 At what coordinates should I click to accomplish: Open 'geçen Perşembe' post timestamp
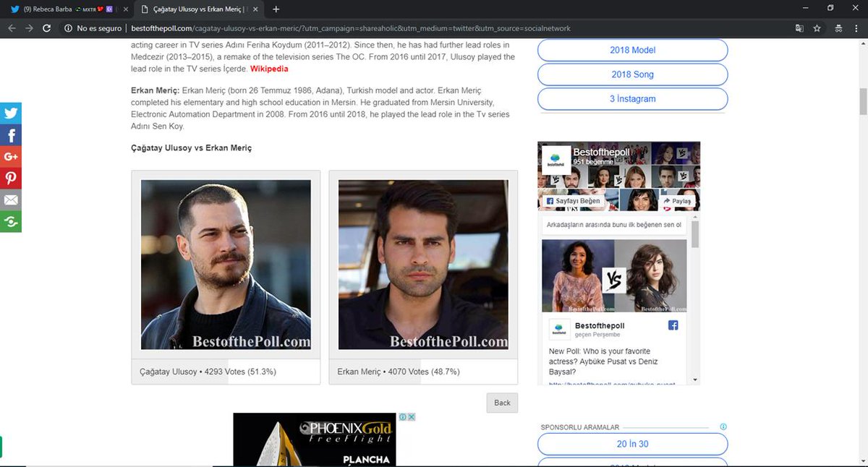point(597,336)
